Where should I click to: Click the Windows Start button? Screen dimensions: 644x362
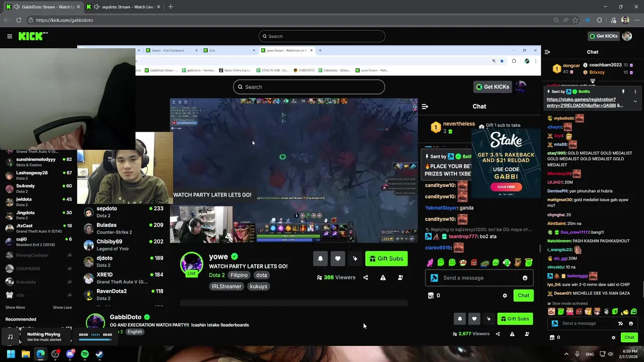click(x=11, y=354)
